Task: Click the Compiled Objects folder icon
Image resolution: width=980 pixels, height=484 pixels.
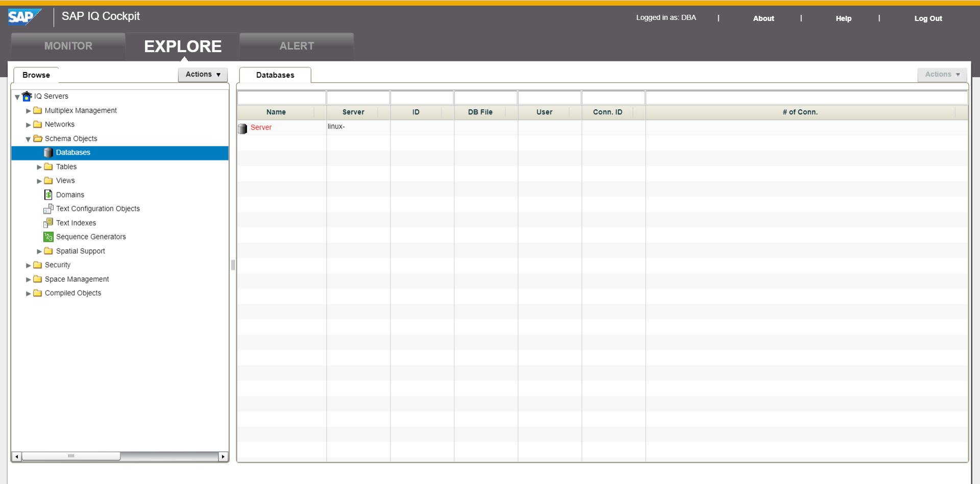Action: tap(38, 293)
